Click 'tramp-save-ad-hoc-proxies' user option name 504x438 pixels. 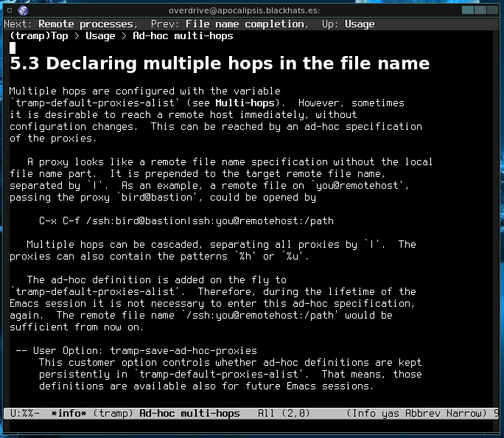(x=183, y=350)
